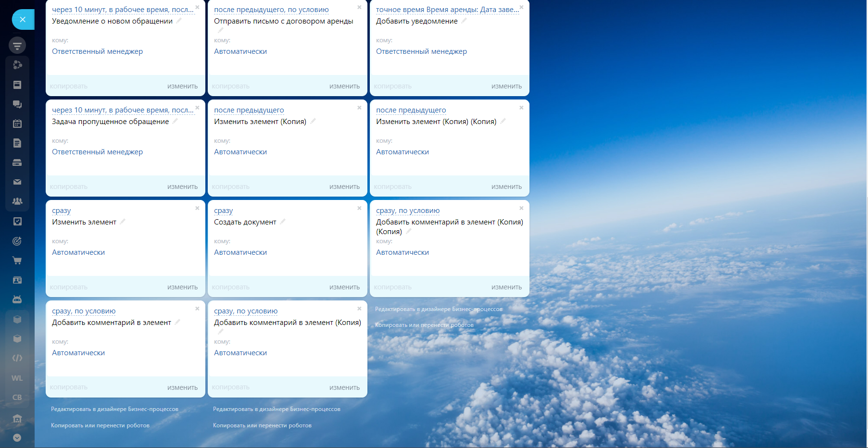Click изменить on Создать документ card
The height and width of the screenshot is (448, 868).
[344, 287]
